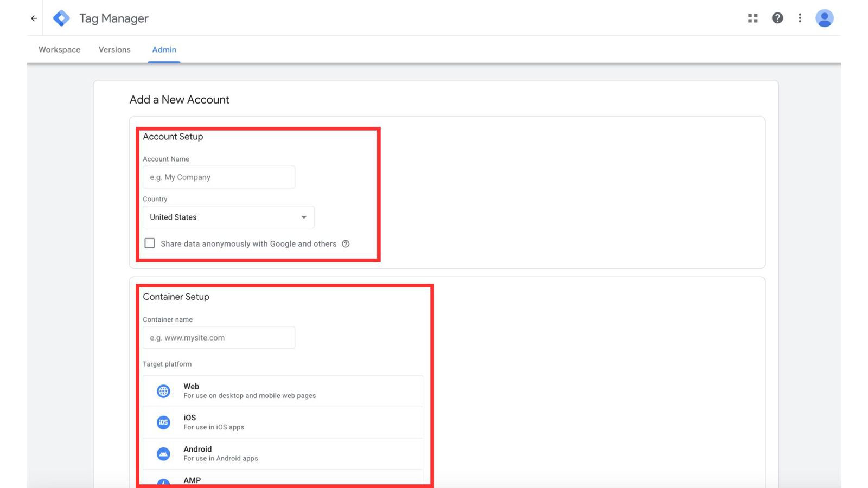This screenshot has height=488, width=868.
Task: Click the Tag Manager title text
Action: [114, 18]
